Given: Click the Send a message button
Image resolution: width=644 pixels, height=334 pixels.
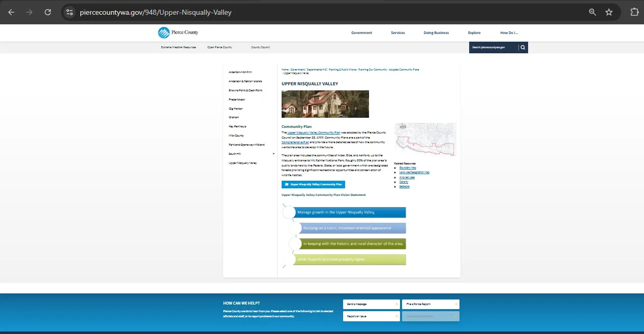Looking at the screenshot, I should tap(371, 304).
